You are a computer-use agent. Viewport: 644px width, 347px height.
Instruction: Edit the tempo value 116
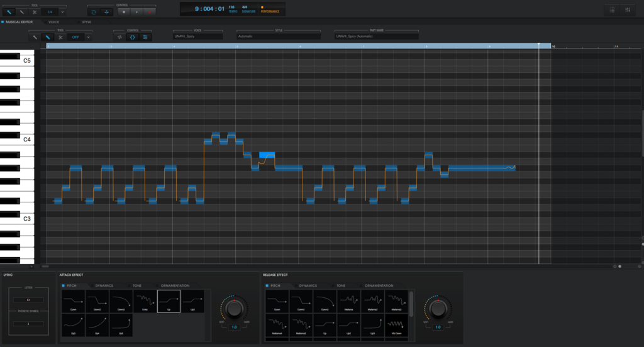[x=232, y=7]
